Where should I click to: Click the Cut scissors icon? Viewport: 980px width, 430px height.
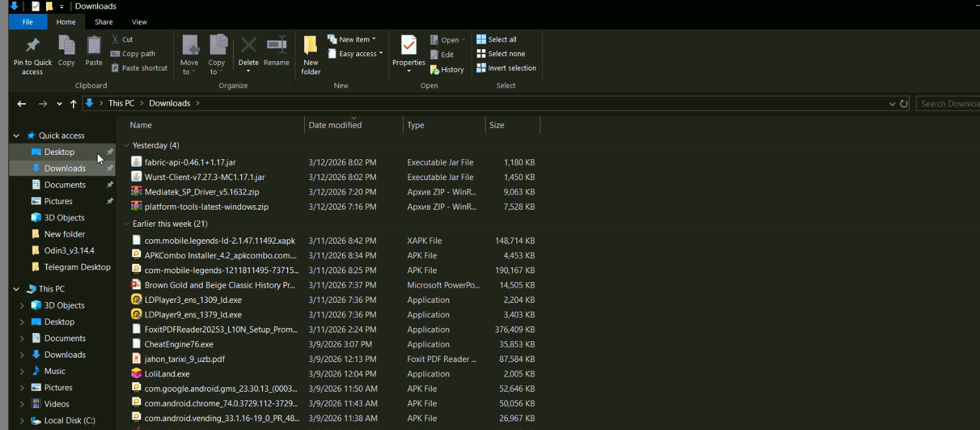(x=116, y=39)
